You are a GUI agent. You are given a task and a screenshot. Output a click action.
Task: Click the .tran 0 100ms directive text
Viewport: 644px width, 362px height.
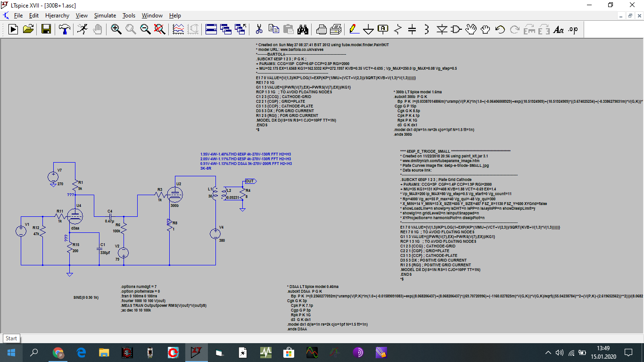(138, 296)
